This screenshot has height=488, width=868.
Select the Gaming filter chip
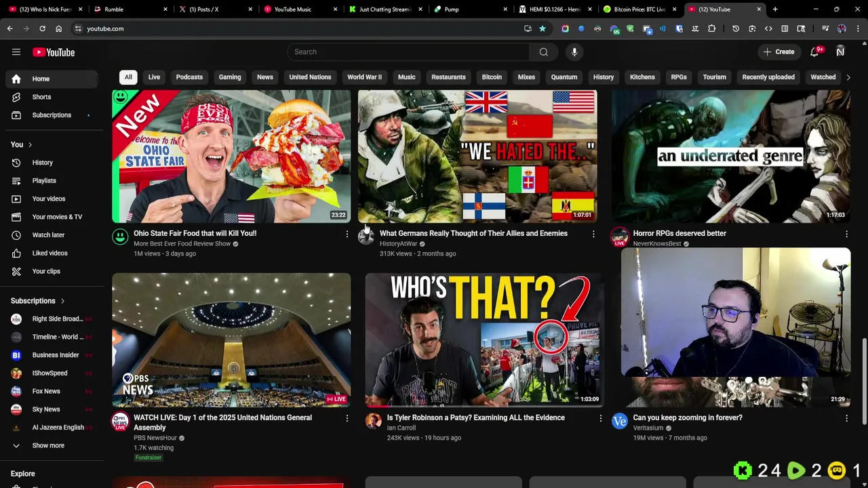point(230,77)
